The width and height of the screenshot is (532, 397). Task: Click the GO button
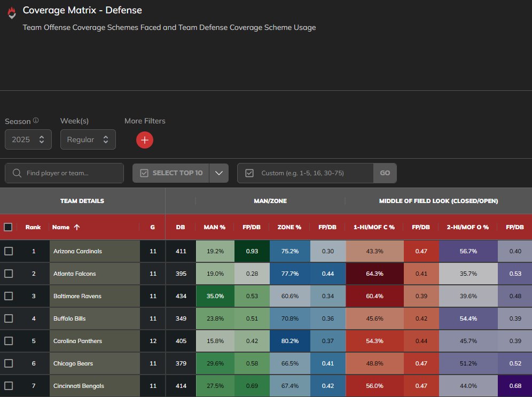(x=385, y=173)
